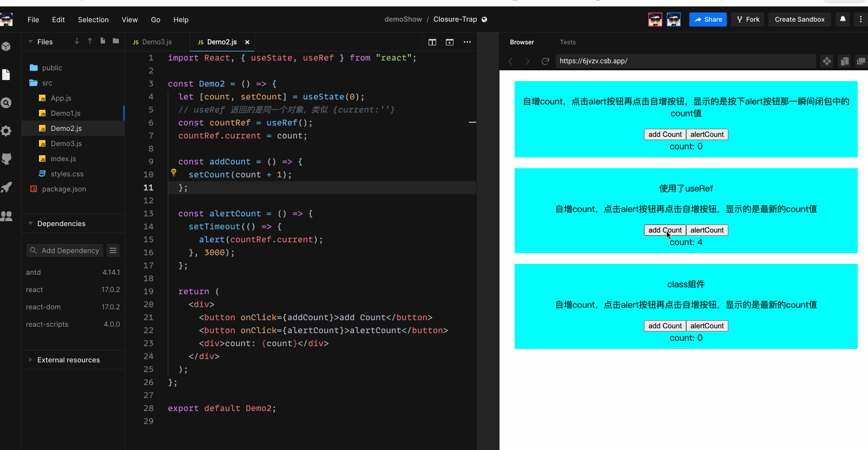
Task: Open App.js in the file tree
Action: [73, 98]
